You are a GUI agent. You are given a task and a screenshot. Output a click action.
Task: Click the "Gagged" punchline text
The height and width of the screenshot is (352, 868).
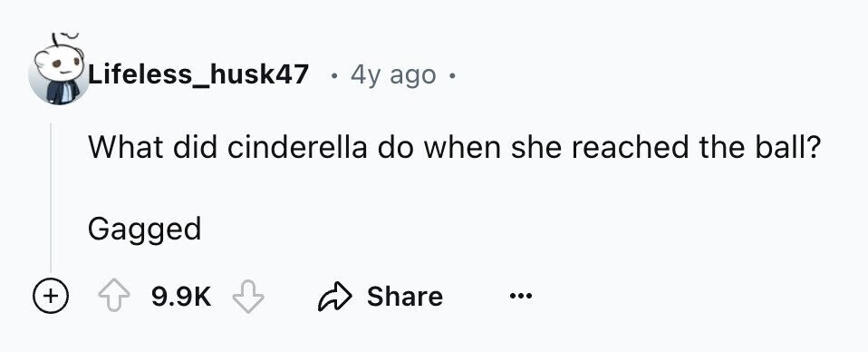point(144,230)
